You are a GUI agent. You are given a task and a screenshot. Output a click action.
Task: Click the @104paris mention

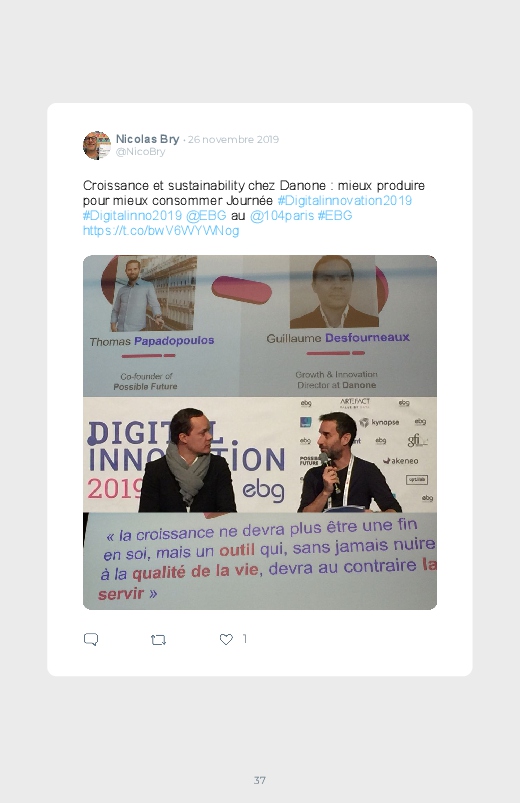[282, 216]
